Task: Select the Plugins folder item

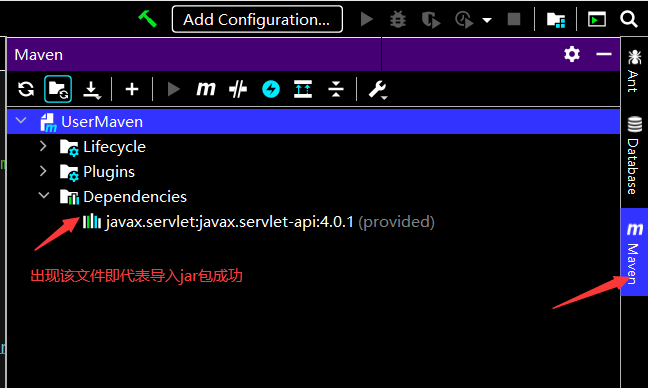Action: tap(97, 172)
